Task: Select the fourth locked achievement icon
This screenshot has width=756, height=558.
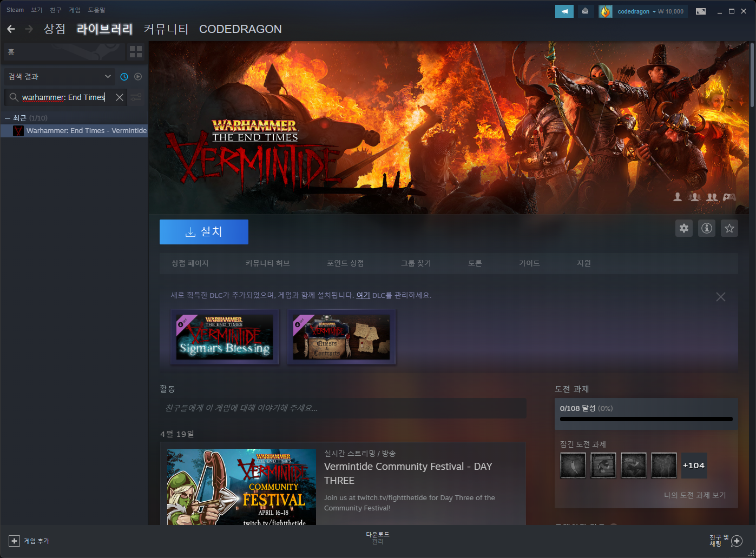Action: (664, 466)
